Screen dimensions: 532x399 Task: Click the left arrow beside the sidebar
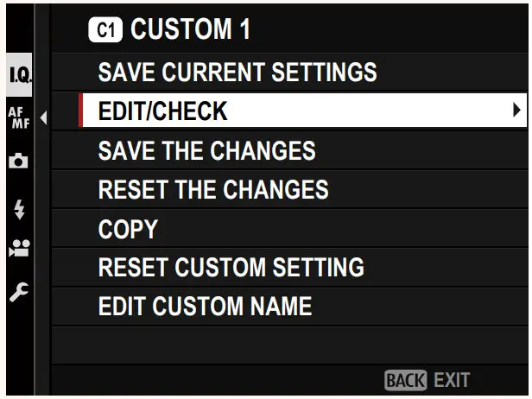43,116
